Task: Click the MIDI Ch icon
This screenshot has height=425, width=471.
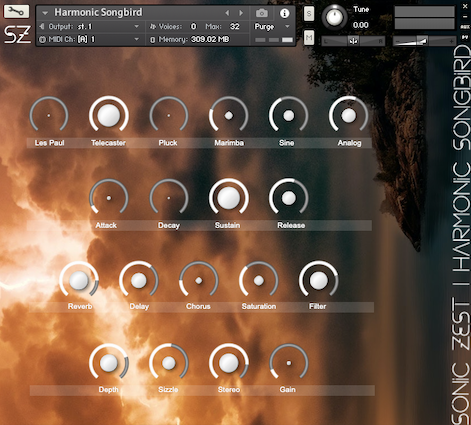Action: [x=42, y=39]
